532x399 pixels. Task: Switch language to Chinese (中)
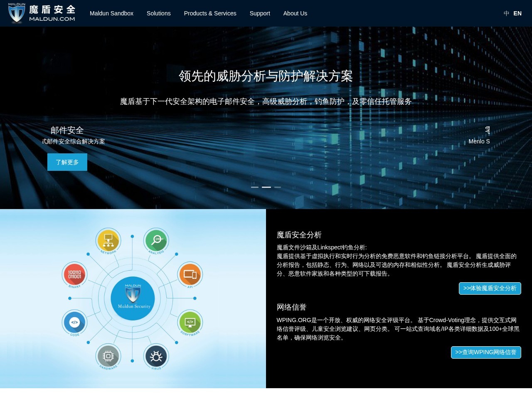[x=506, y=13]
